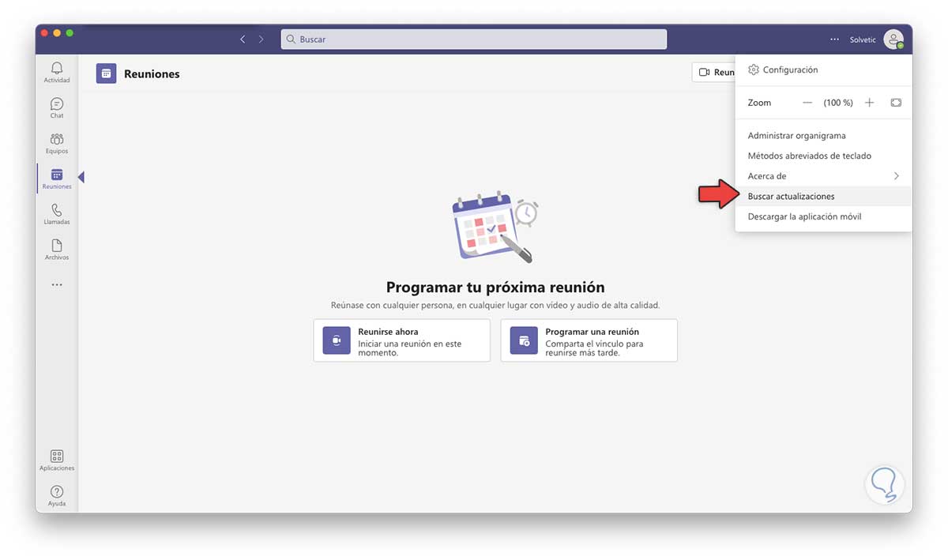Open Configuración from the menu

(790, 70)
